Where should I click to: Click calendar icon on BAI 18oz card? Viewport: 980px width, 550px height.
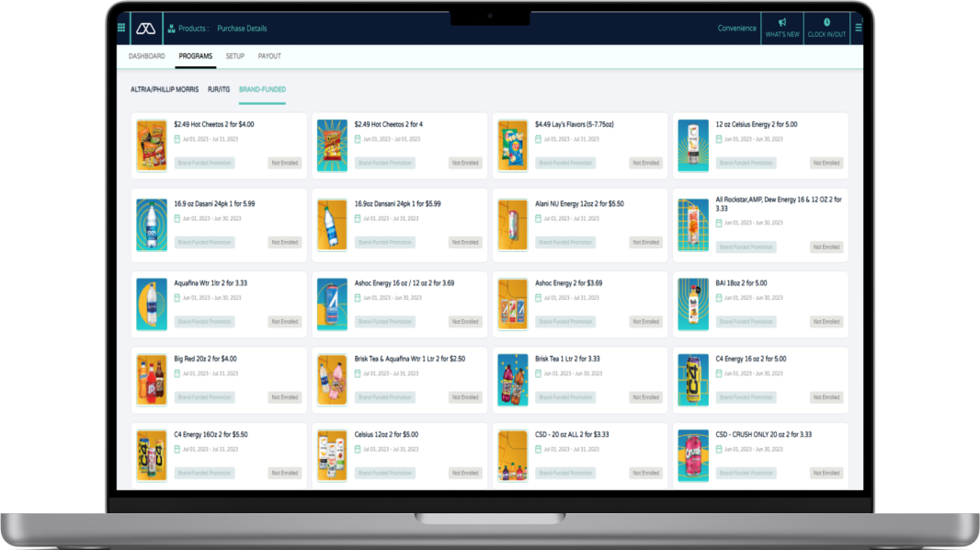click(x=719, y=297)
